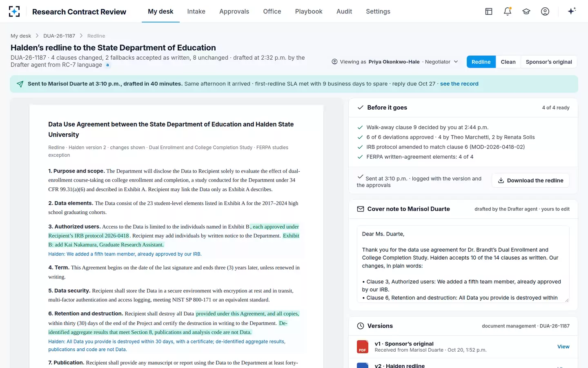
Task: Click the graduation cap learning icon
Action: (526, 11)
